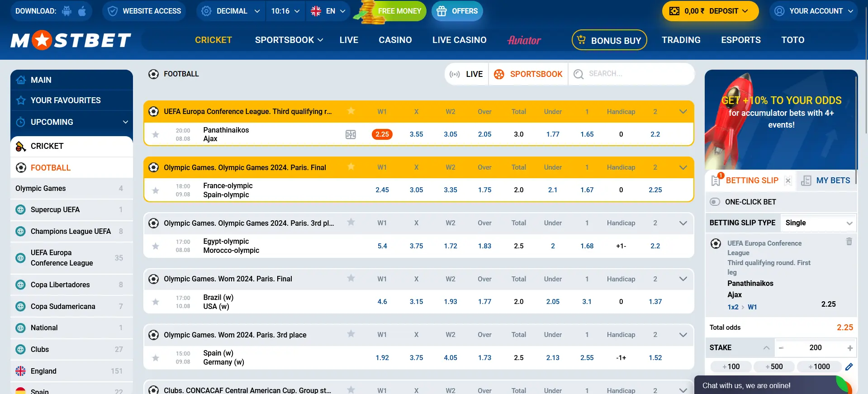Viewport: 868px width, 394px height.
Task: Select Cricket in the sidebar
Action: pos(71,146)
